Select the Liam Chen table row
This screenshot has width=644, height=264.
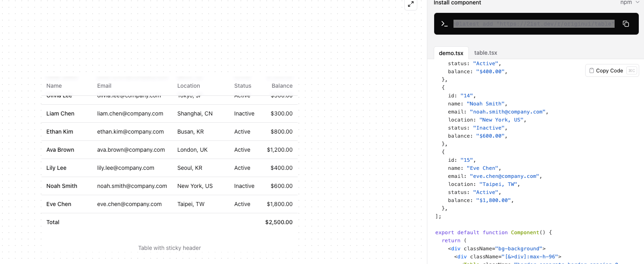pos(169,113)
